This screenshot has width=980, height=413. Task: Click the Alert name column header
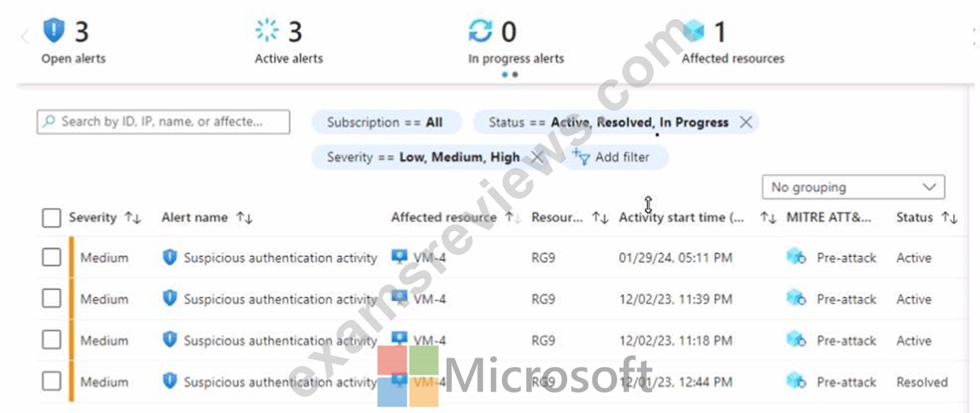194,218
